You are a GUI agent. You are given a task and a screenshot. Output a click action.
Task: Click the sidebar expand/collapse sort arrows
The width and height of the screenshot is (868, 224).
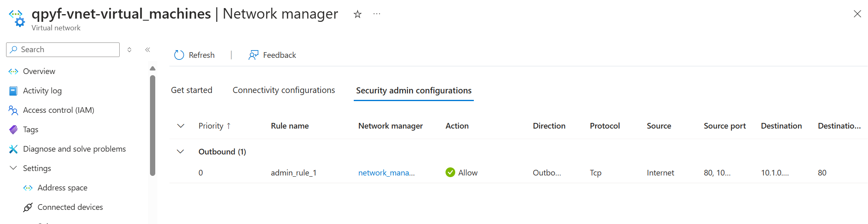coord(129,50)
